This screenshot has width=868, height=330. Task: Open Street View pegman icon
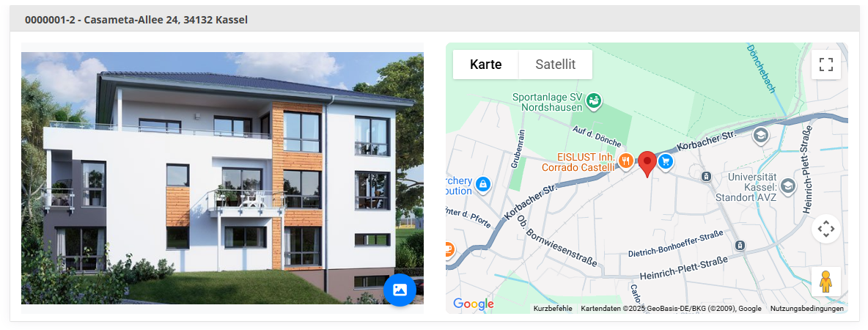coord(826,282)
